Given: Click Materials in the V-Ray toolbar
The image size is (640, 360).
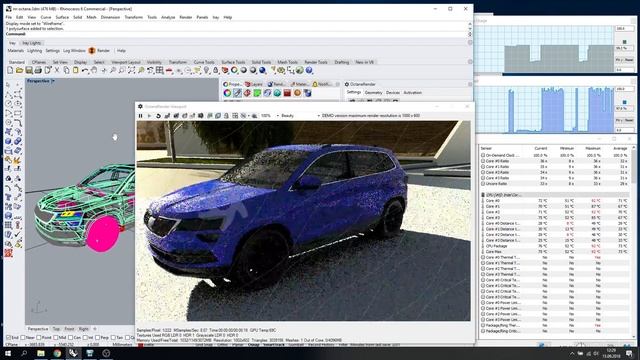Looking at the screenshot, I should coord(16,51).
